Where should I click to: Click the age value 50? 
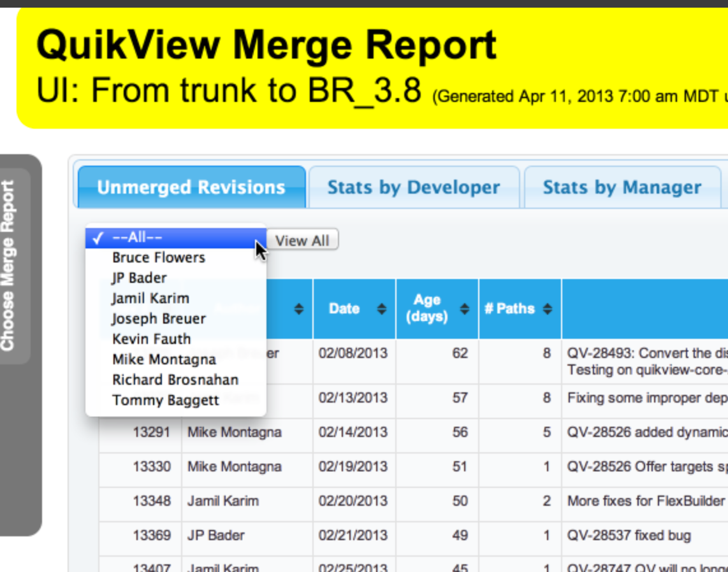pyautogui.click(x=460, y=501)
